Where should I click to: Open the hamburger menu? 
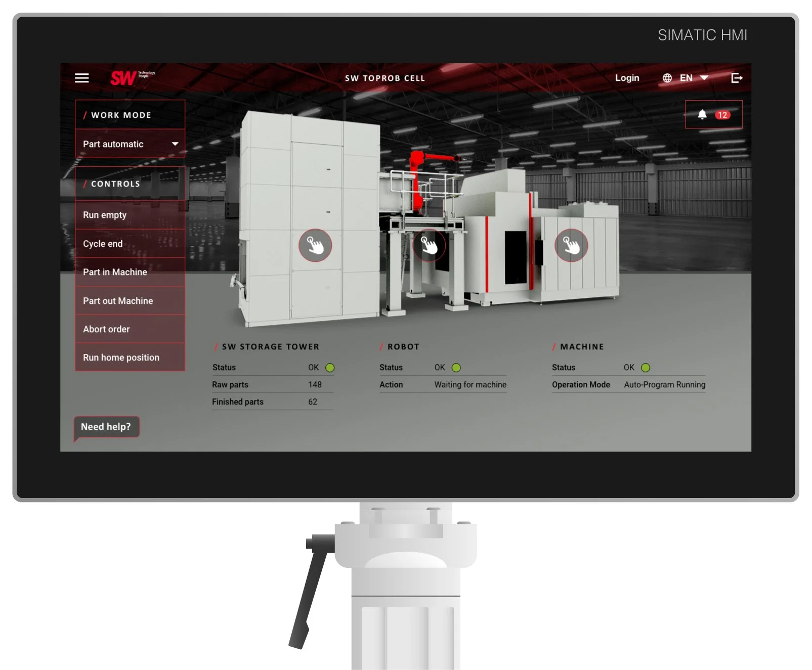(81, 78)
